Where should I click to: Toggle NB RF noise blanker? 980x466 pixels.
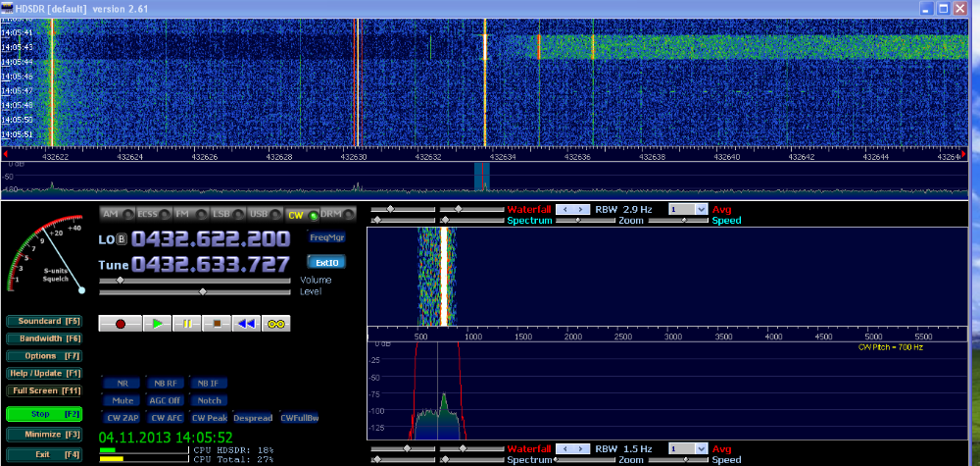point(166,384)
